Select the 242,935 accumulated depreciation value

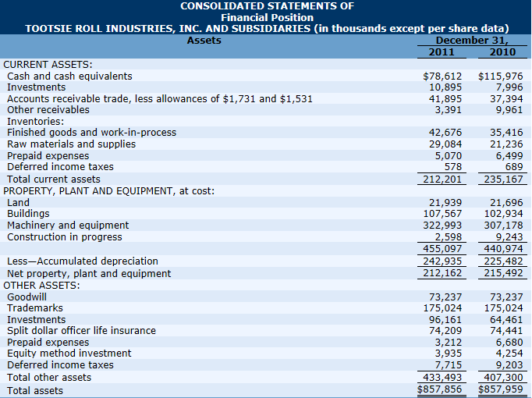(x=442, y=261)
